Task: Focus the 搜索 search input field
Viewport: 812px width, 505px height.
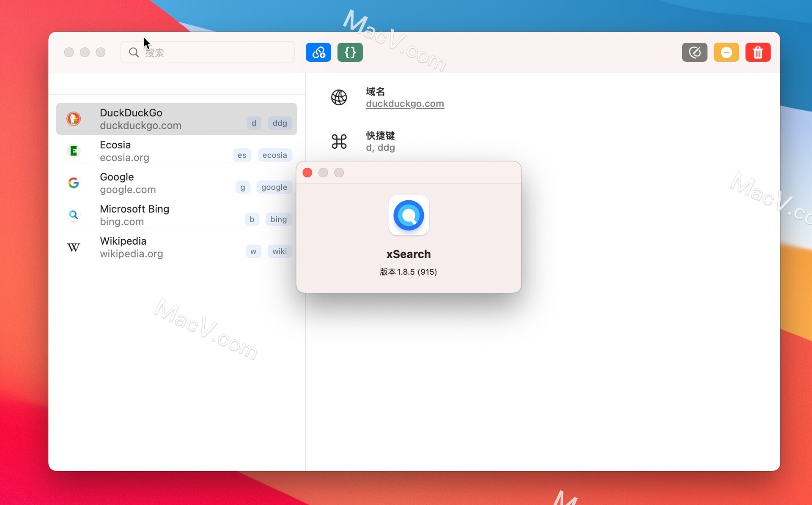Action: (x=207, y=52)
